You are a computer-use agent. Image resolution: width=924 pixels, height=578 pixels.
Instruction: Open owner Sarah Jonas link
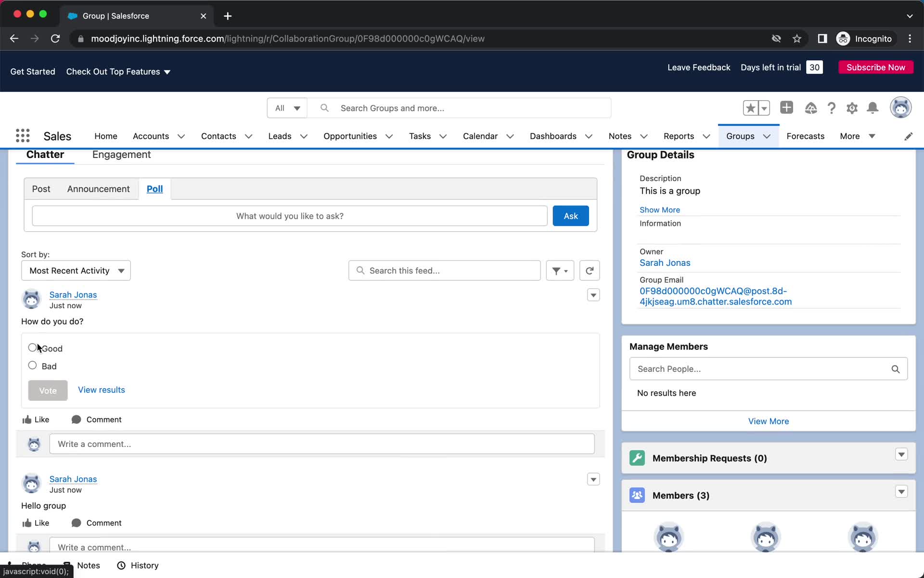tap(665, 263)
